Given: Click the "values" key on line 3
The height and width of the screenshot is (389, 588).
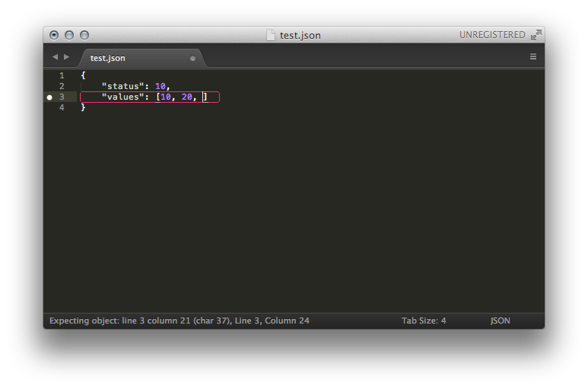Looking at the screenshot, I should click(x=123, y=97).
